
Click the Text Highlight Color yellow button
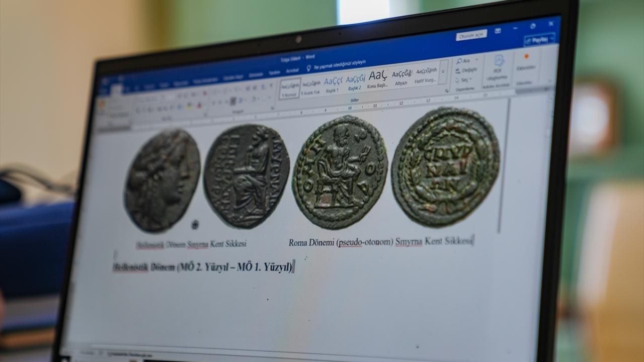pyautogui.click(x=189, y=106)
